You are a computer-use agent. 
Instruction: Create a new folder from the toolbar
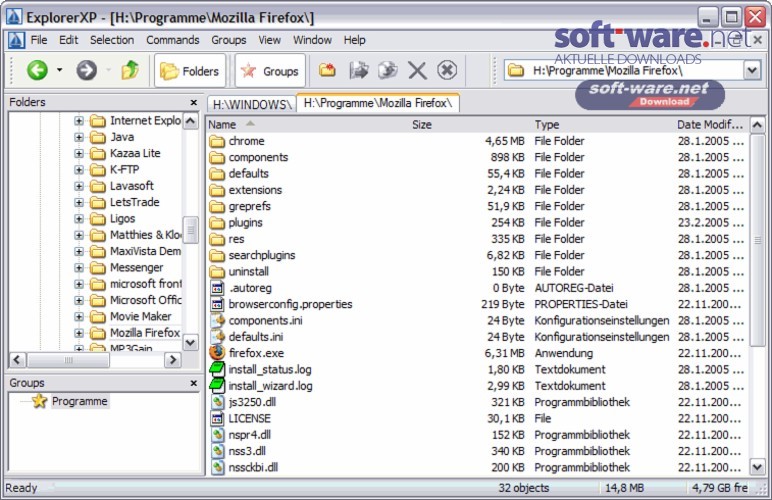327,70
